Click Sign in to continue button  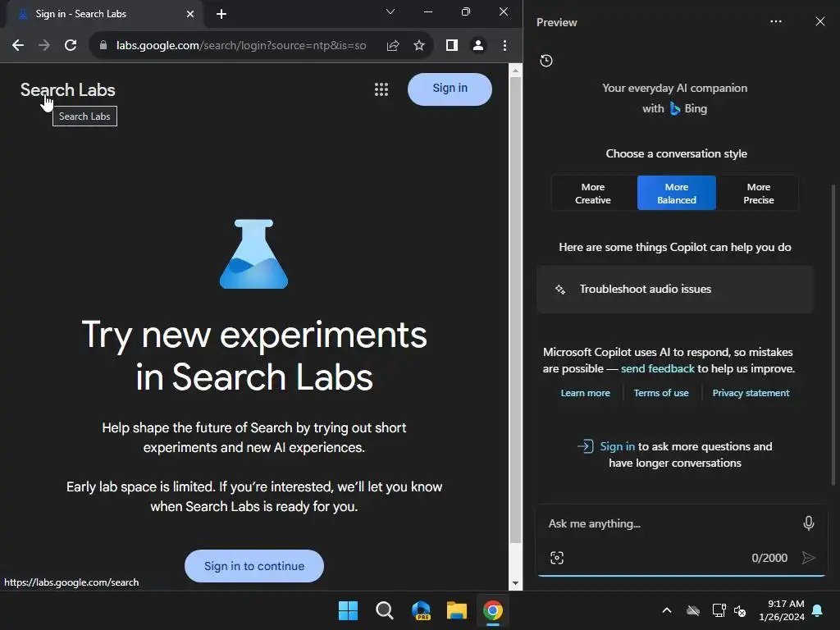tap(254, 566)
